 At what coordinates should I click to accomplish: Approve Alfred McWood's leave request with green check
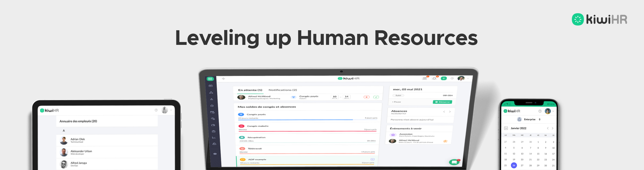[x=376, y=97]
